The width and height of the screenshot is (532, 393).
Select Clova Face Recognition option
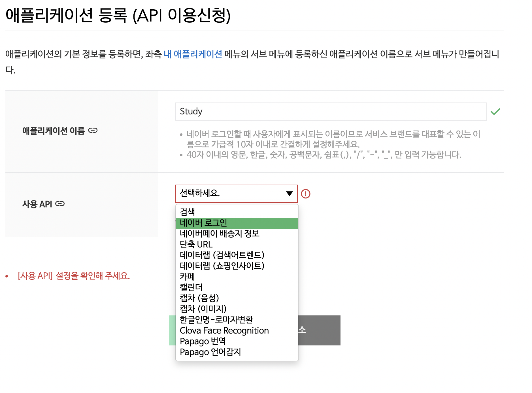pyautogui.click(x=237, y=331)
